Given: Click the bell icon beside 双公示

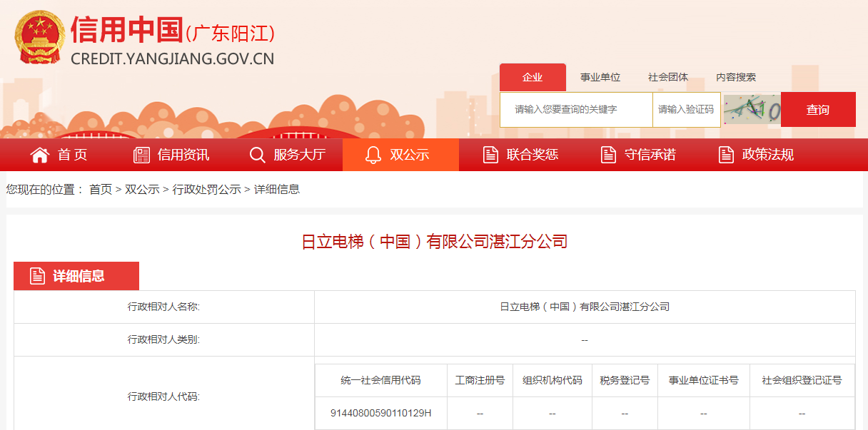Looking at the screenshot, I should point(373,155).
